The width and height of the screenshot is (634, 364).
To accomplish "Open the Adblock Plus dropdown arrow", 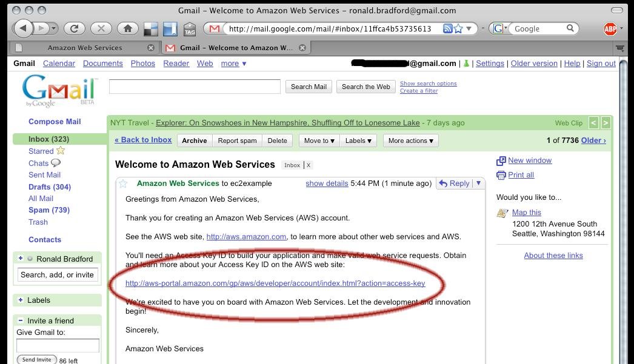I will coord(621,28).
